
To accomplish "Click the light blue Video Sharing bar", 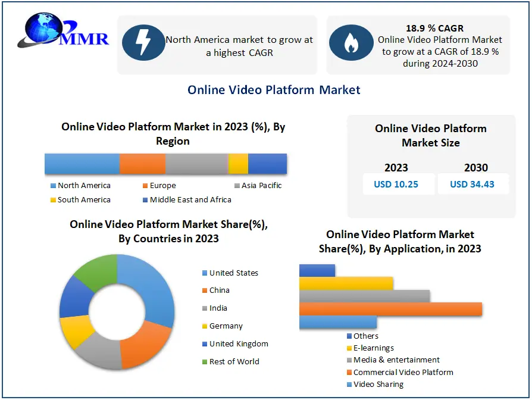I will click(338, 322).
